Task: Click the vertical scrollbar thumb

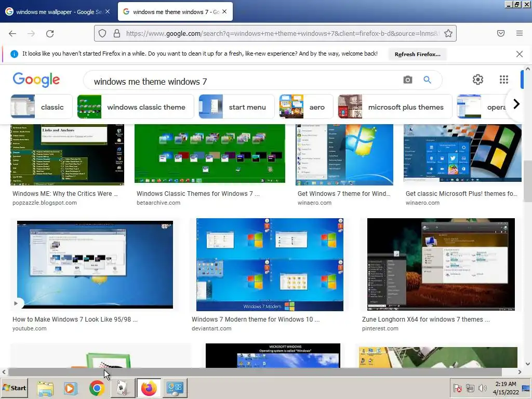Action: tap(528, 181)
